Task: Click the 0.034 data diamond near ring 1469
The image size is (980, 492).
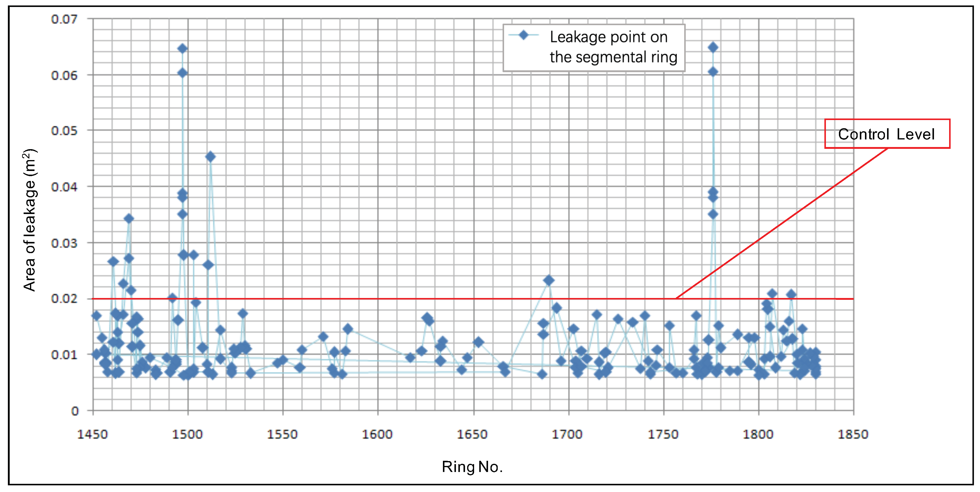Action: [x=129, y=219]
